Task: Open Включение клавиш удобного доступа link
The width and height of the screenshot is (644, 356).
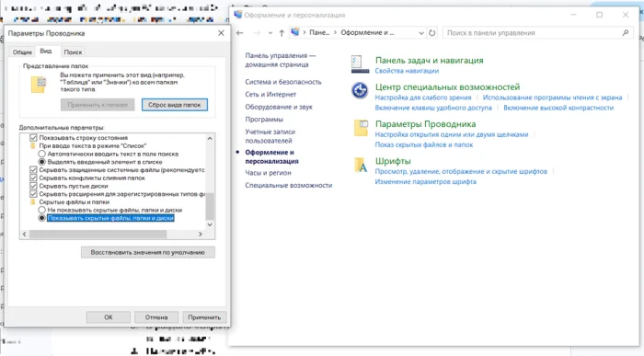Action: click(433, 108)
